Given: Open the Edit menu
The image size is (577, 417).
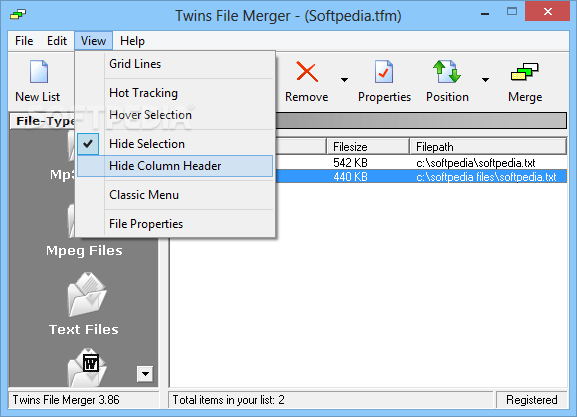Looking at the screenshot, I should coord(57,41).
